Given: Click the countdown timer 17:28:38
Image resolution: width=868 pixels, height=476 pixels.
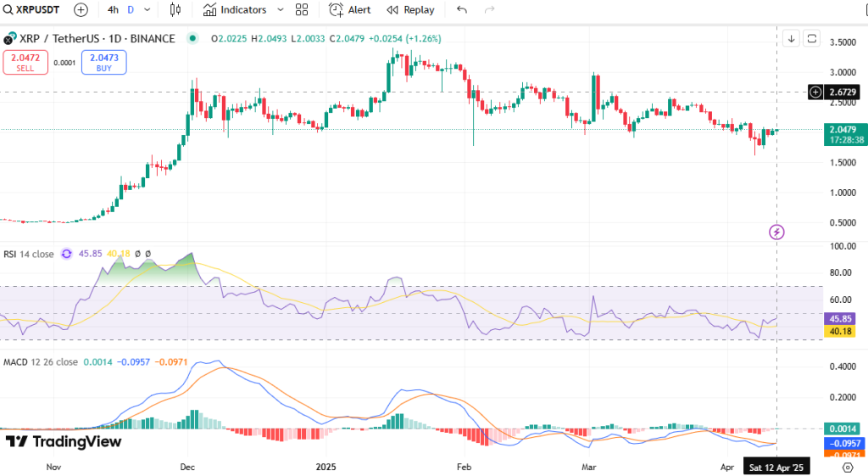Looking at the screenshot, I should click(x=847, y=140).
